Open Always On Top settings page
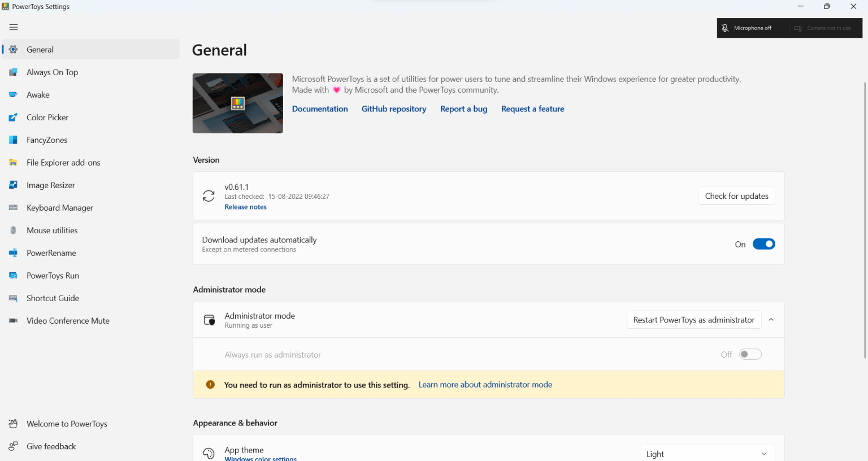868x461 pixels. tap(90, 72)
